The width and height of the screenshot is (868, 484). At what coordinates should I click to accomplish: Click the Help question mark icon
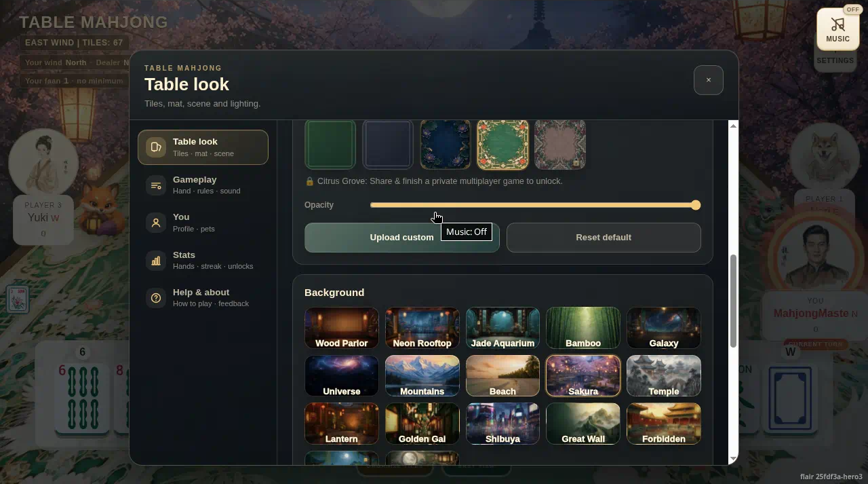pyautogui.click(x=156, y=298)
